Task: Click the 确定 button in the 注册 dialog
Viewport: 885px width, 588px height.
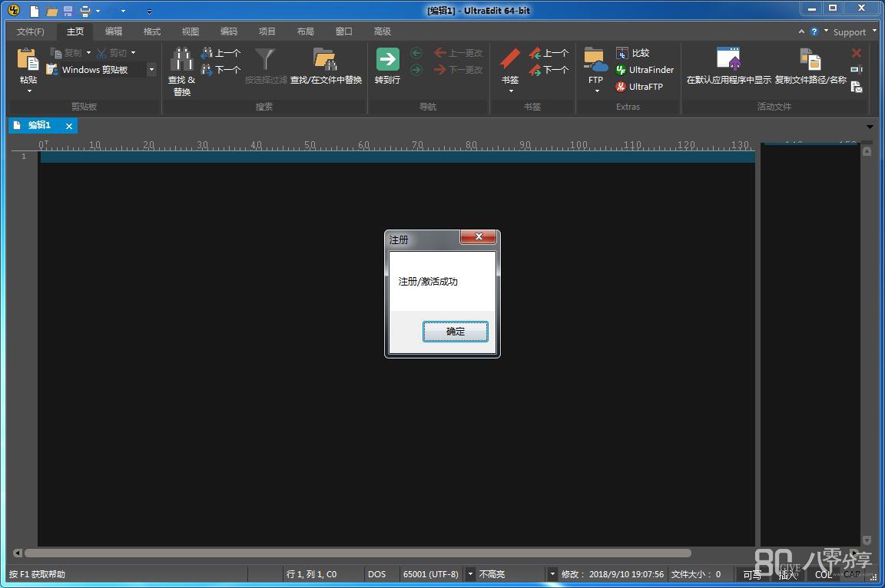Action: (455, 332)
